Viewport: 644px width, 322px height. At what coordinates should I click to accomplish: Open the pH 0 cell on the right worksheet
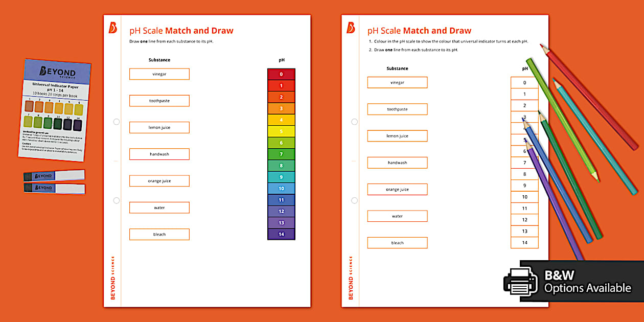click(x=524, y=82)
